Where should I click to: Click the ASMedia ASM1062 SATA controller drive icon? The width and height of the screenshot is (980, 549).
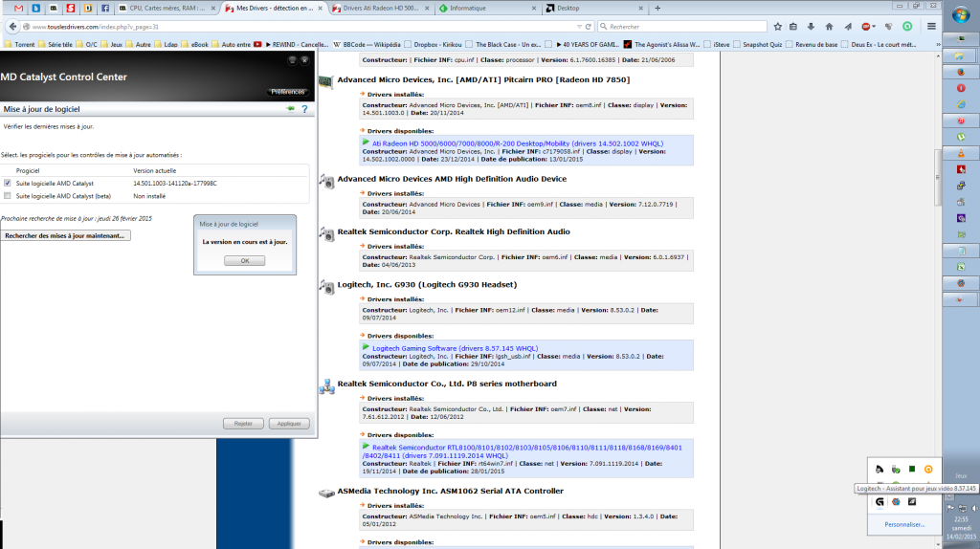(x=326, y=493)
